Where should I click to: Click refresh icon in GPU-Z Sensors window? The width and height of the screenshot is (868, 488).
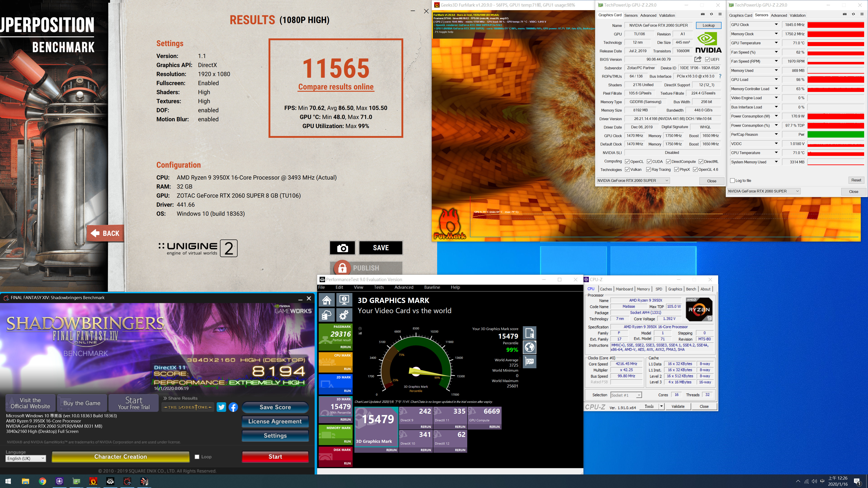point(853,14)
